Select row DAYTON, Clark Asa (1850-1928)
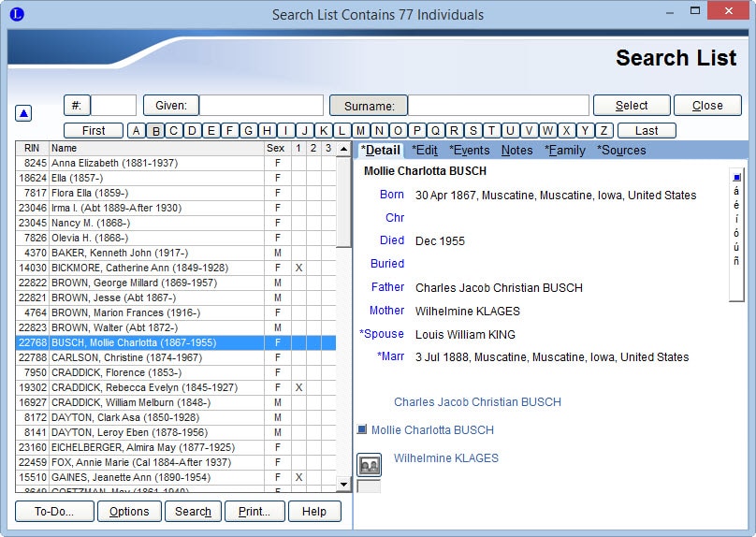Image resolution: width=756 pixels, height=537 pixels. 176,417
